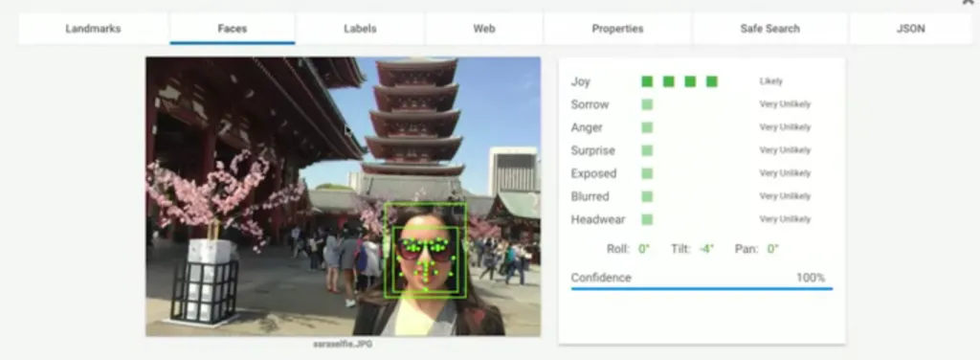Open the Labels tab

(360, 29)
